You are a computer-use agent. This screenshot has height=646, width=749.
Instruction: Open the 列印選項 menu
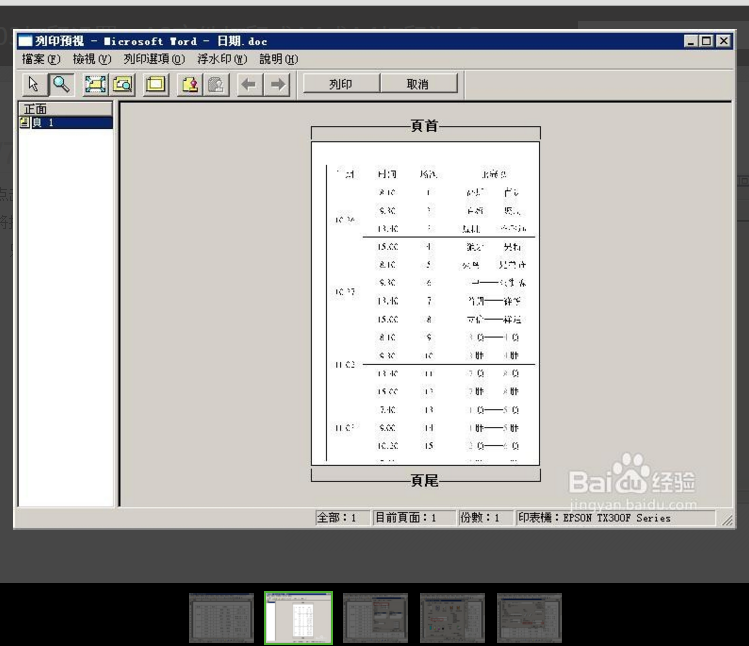click(x=154, y=59)
